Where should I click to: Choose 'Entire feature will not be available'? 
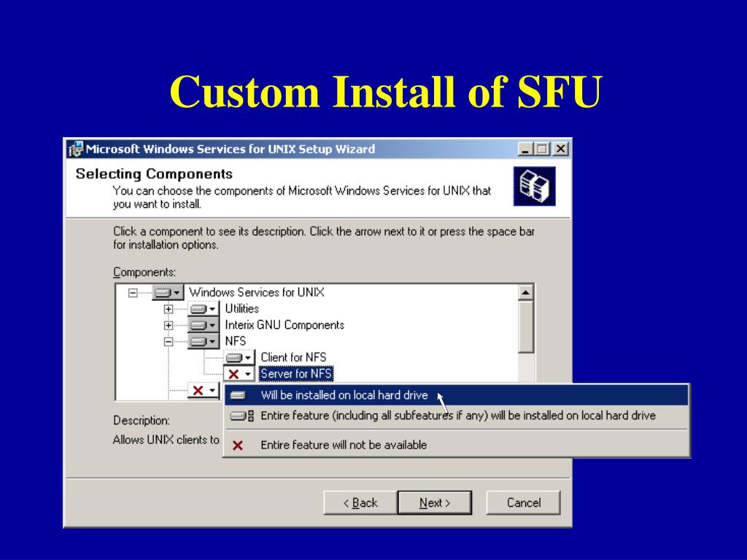click(457, 445)
